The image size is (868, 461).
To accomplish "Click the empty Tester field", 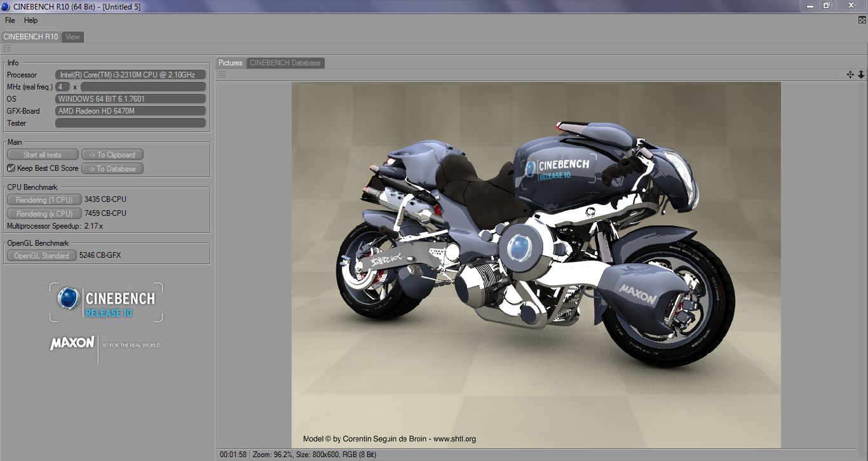I will [131, 123].
